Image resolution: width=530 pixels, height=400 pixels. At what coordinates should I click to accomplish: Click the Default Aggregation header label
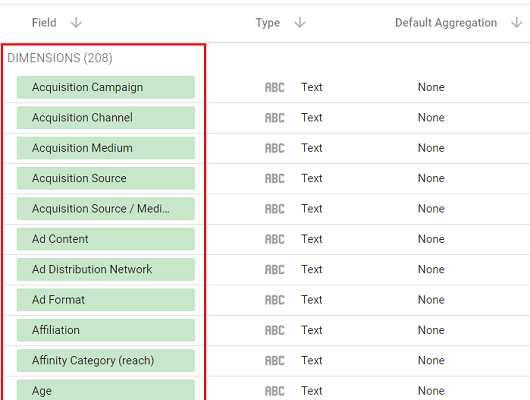point(446,23)
